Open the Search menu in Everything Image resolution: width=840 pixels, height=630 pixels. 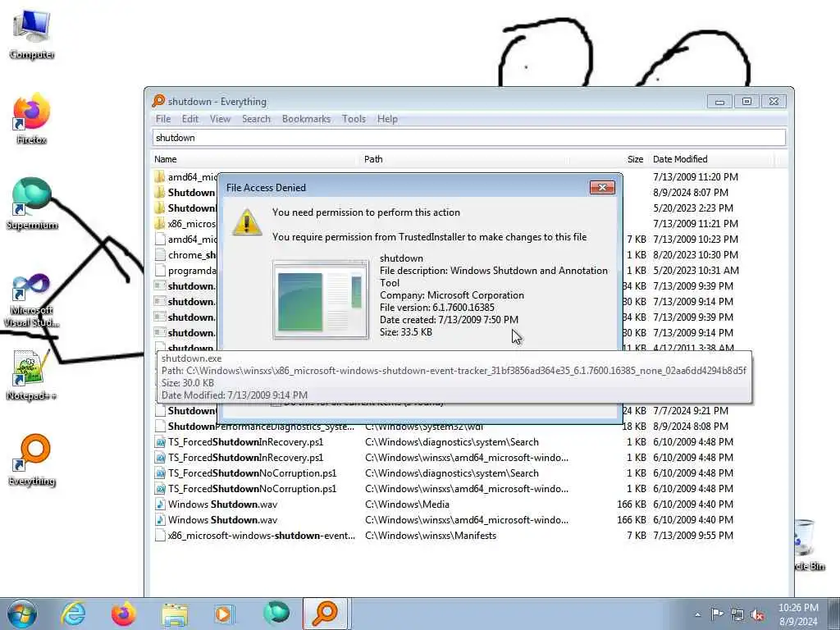click(256, 119)
